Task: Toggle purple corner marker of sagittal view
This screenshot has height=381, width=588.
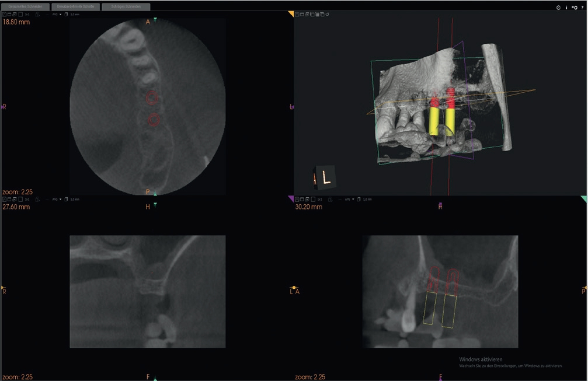Action: (x=291, y=198)
